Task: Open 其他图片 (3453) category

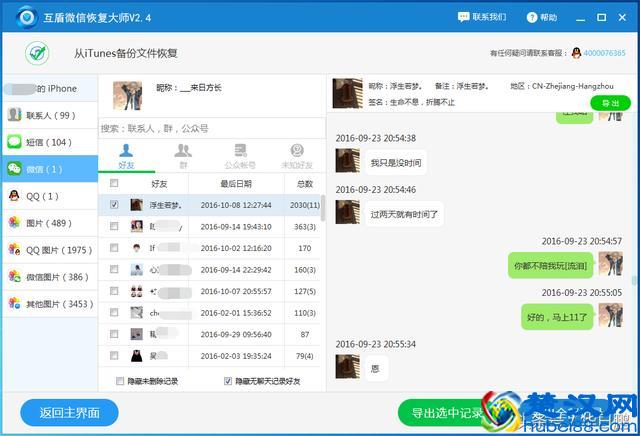Action: [x=50, y=304]
